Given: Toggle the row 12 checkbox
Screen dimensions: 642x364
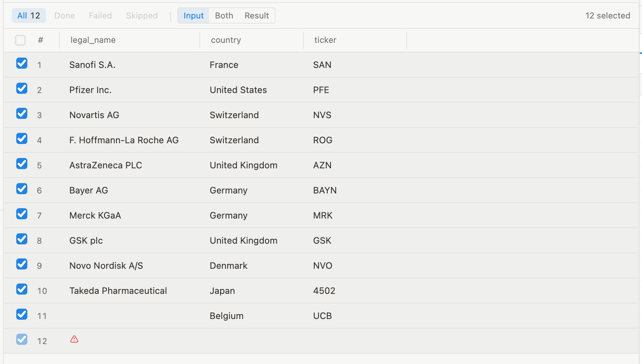Looking at the screenshot, I should click(22, 339).
